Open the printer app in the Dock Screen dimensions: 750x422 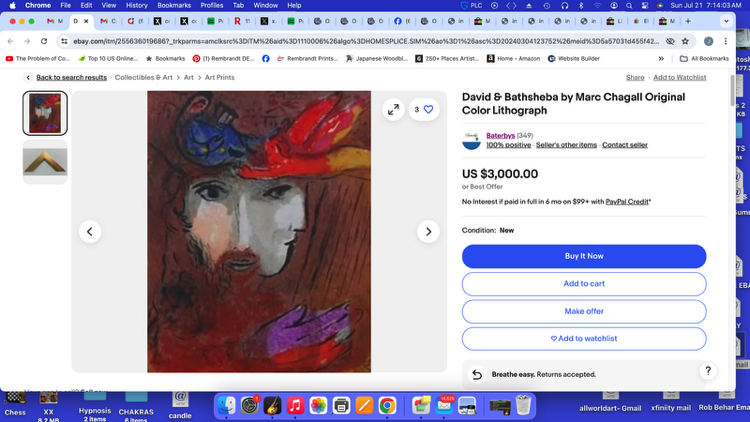point(341,406)
